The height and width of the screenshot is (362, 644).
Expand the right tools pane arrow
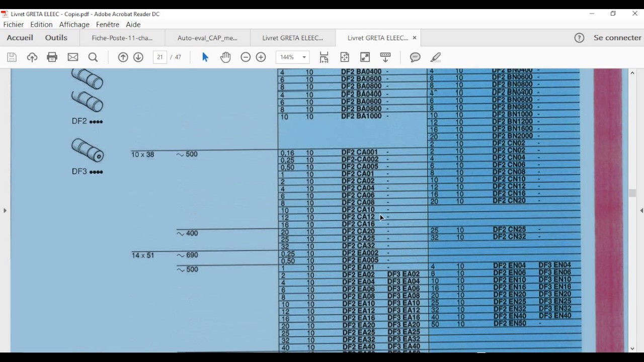click(641, 210)
